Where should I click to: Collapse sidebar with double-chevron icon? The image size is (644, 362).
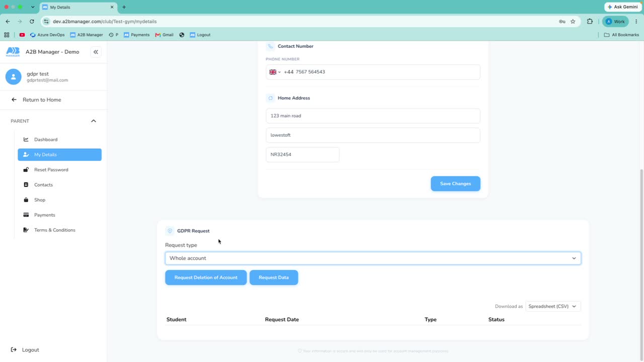(x=96, y=52)
